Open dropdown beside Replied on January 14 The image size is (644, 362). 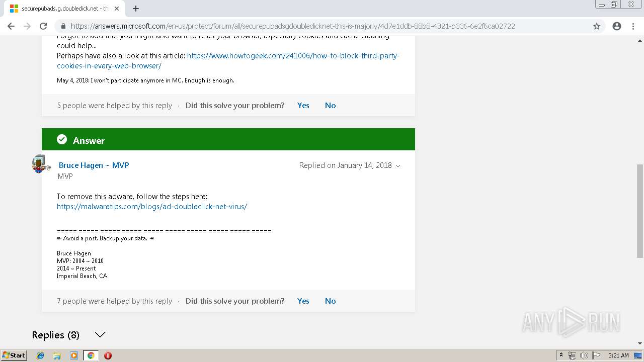click(x=398, y=166)
